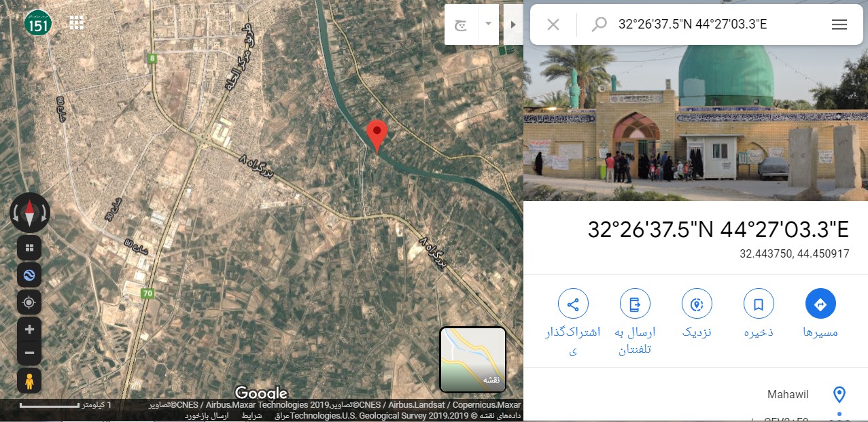
Task: Zoom in with the plus button
Action: tap(29, 330)
